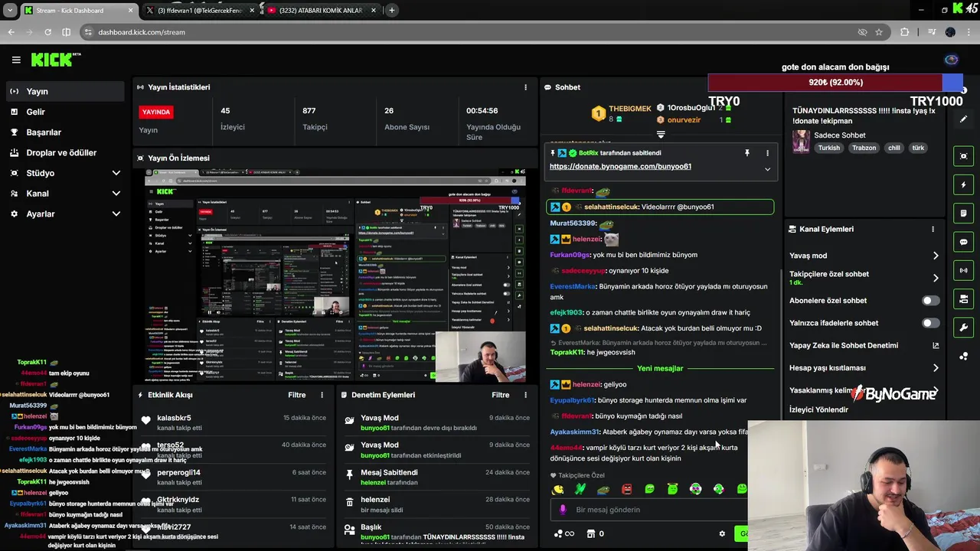Viewport: 980px width, 551px height.
Task: Switch to the ffdevran1 X browser tab
Action: (201, 11)
